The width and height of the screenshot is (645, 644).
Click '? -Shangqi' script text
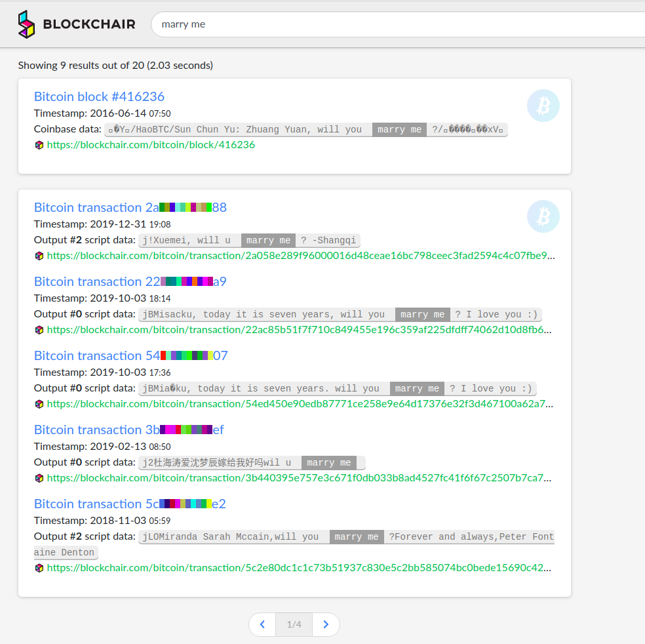328,240
